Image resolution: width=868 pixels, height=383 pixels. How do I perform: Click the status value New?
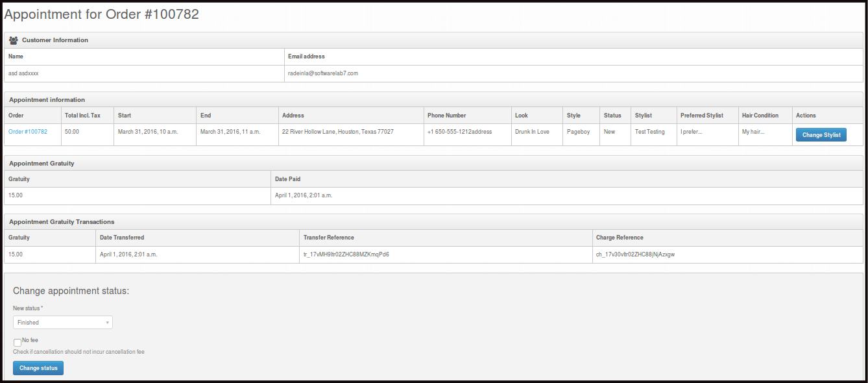(610, 132)
